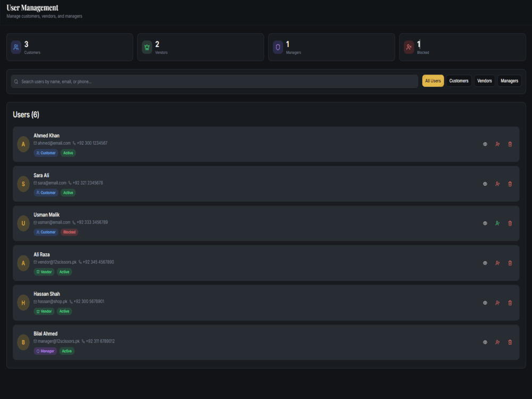
Task: Click Active badge on Ahmed Khan row
Action: point(68,153)
